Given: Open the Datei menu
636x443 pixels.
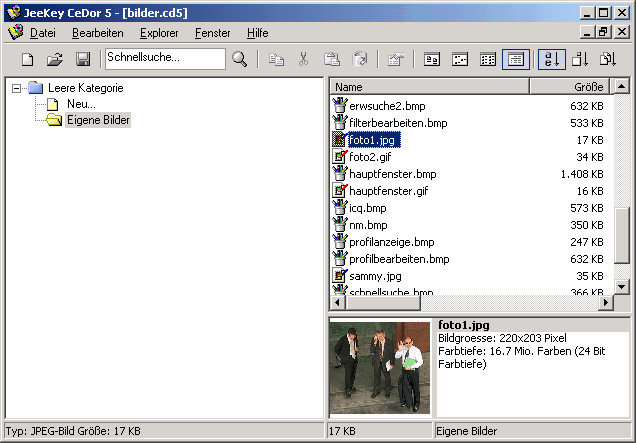Looking at the screenshot, I should pos(43,33).
